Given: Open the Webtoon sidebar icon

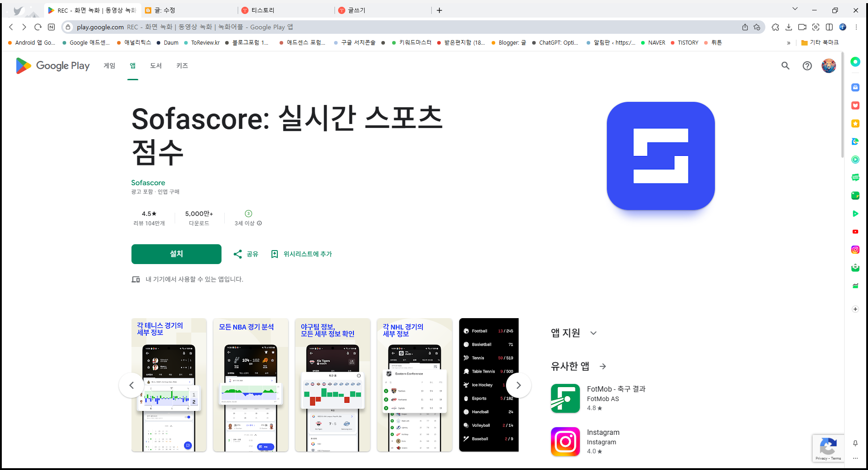Looking at the screenshot, I should click(855, 178).
